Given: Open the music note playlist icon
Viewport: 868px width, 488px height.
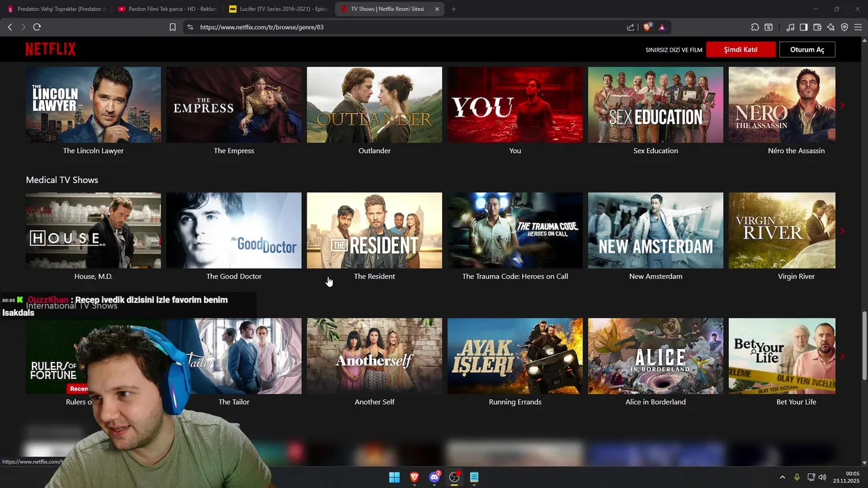Looking at the screenshot, I should pyautogui.click(x=790, y=27).
